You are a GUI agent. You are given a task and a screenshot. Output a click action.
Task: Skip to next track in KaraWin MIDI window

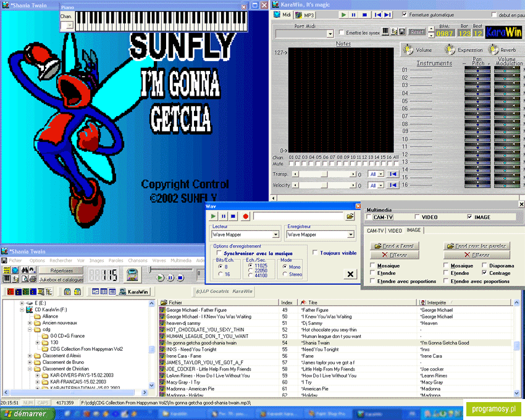pos(388,15)
